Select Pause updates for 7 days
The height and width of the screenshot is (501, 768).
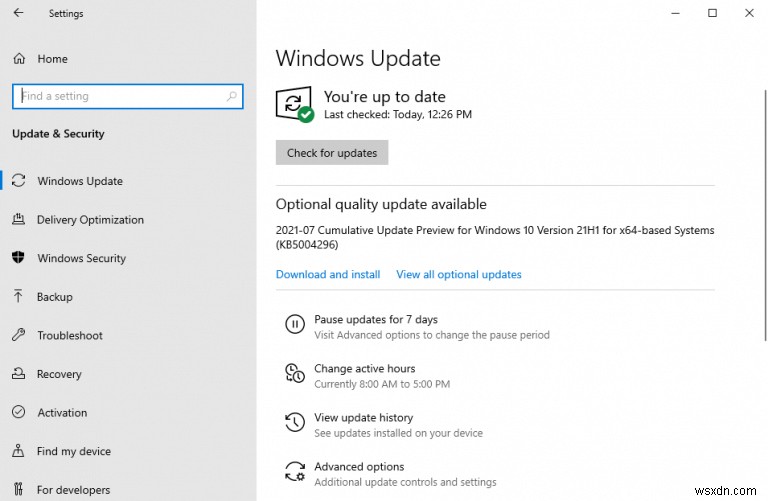(376, 319)
